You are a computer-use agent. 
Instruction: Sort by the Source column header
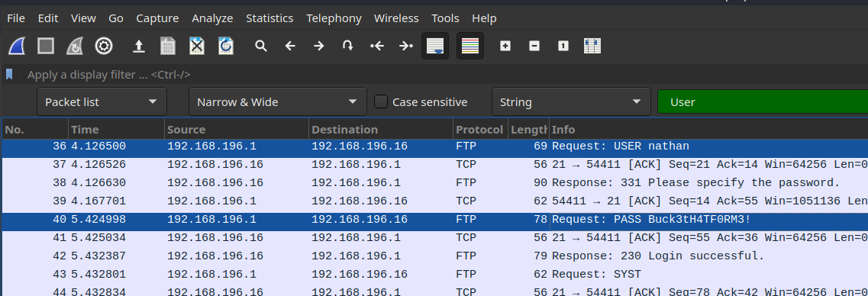237,130
